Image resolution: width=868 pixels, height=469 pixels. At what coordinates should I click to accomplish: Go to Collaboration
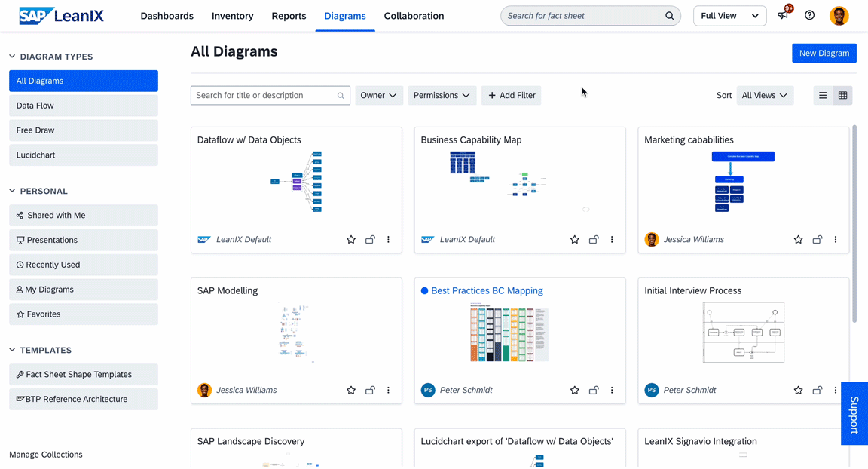(x=414, y=16)
